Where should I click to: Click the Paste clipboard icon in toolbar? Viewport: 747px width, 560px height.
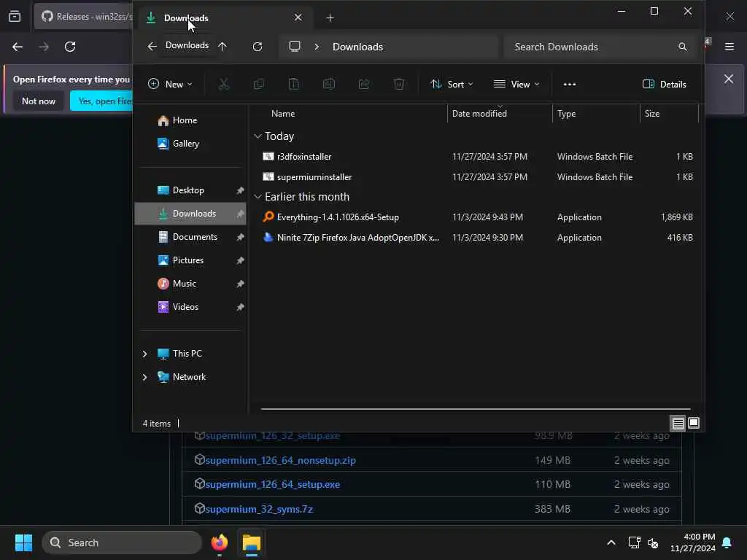(x=294, y=85)
